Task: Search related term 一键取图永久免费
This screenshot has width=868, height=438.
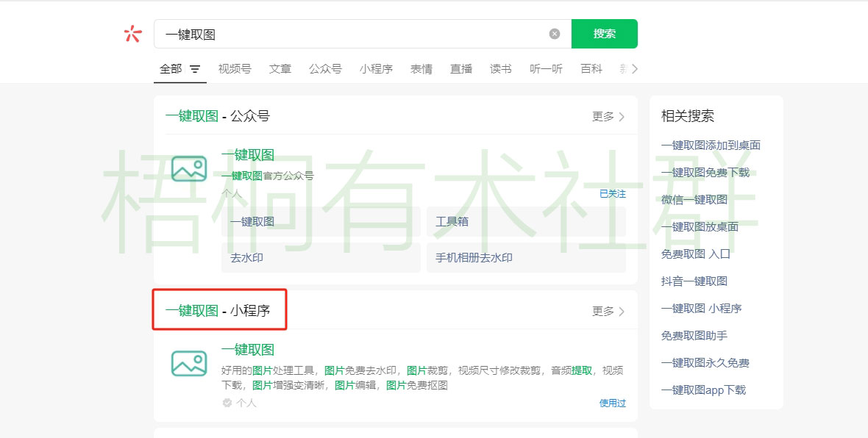Action: point(705,363)
